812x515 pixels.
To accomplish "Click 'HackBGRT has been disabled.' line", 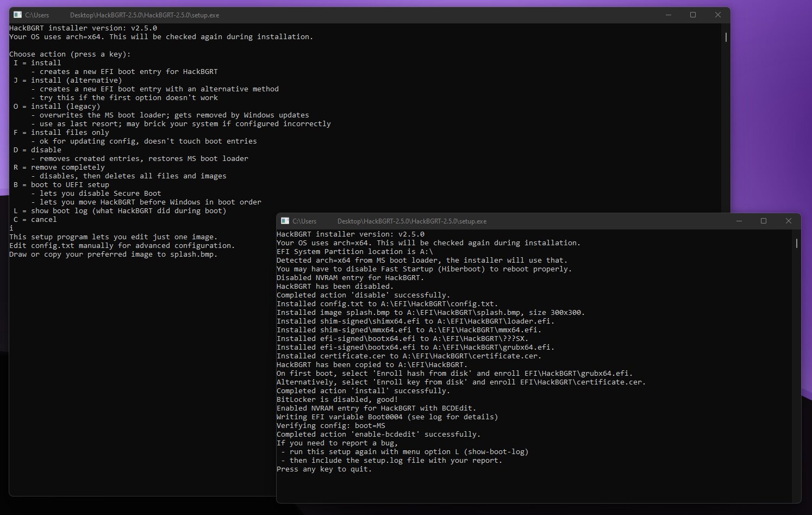I will (x=335, y=287).
